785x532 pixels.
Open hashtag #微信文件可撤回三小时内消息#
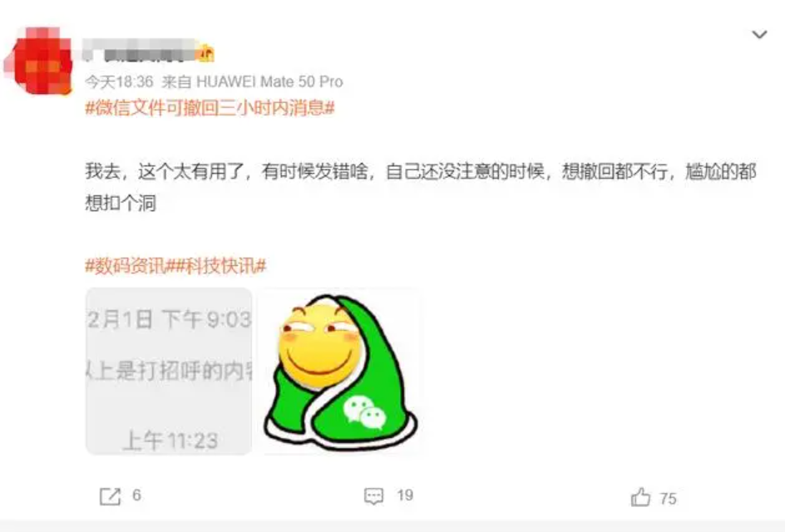click(x=210, y=107)
